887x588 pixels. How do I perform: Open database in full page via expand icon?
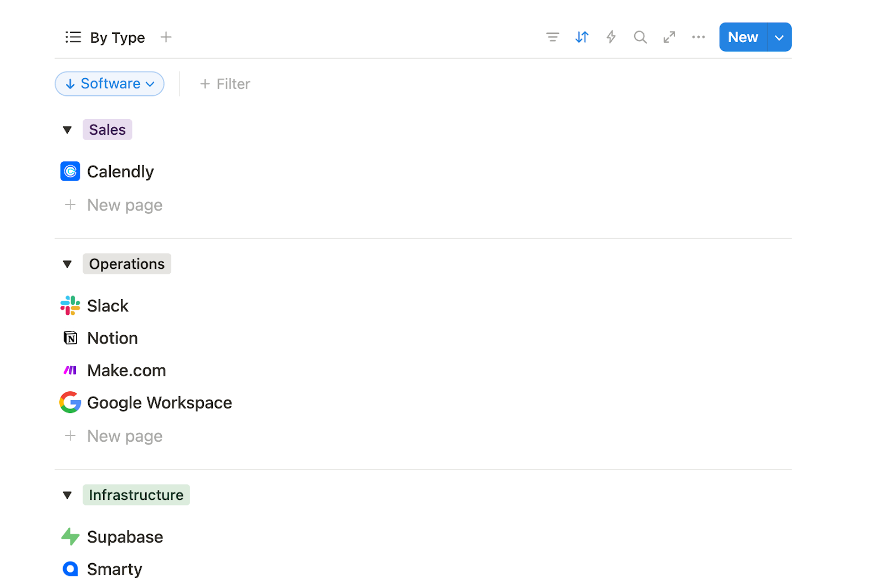(x=669, y=37)
